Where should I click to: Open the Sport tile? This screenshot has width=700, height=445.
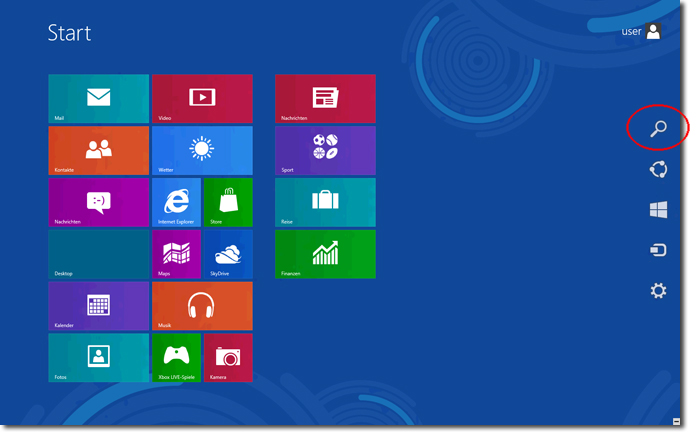point(325,150)
